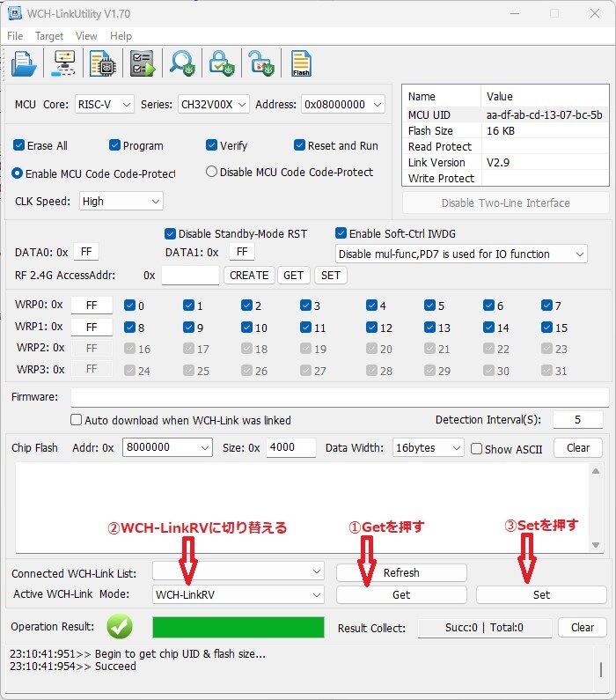Open the MCU Series CH32V00X dropdown
The width and height of the screenshot is (616, 700).
214,104
